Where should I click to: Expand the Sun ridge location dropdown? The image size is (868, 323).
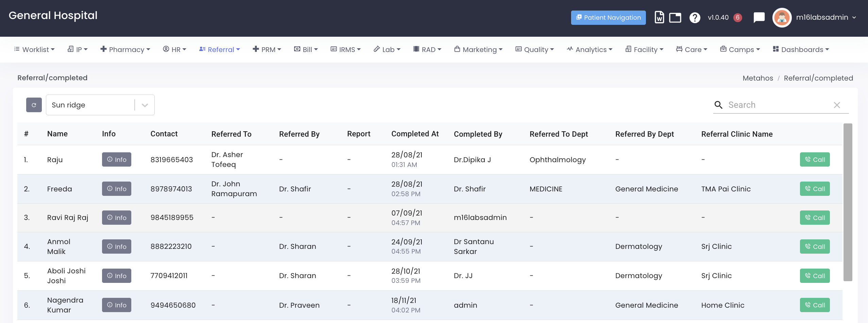[145, 105]
